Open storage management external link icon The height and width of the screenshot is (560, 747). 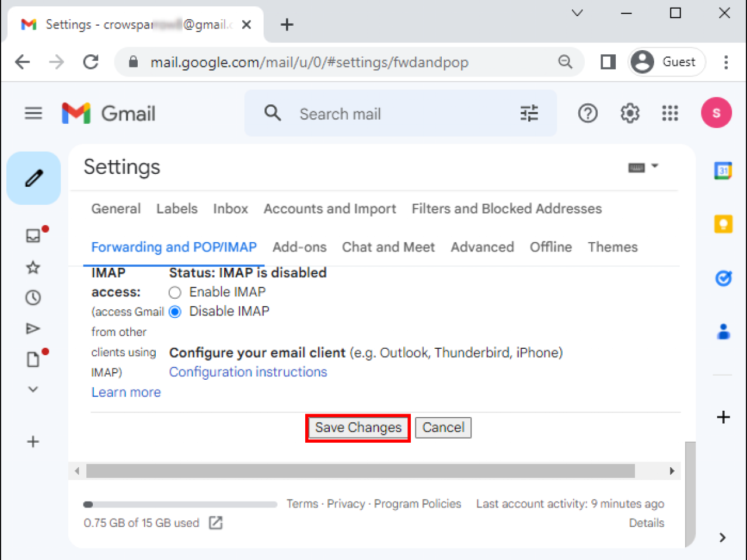click(216, 523)
